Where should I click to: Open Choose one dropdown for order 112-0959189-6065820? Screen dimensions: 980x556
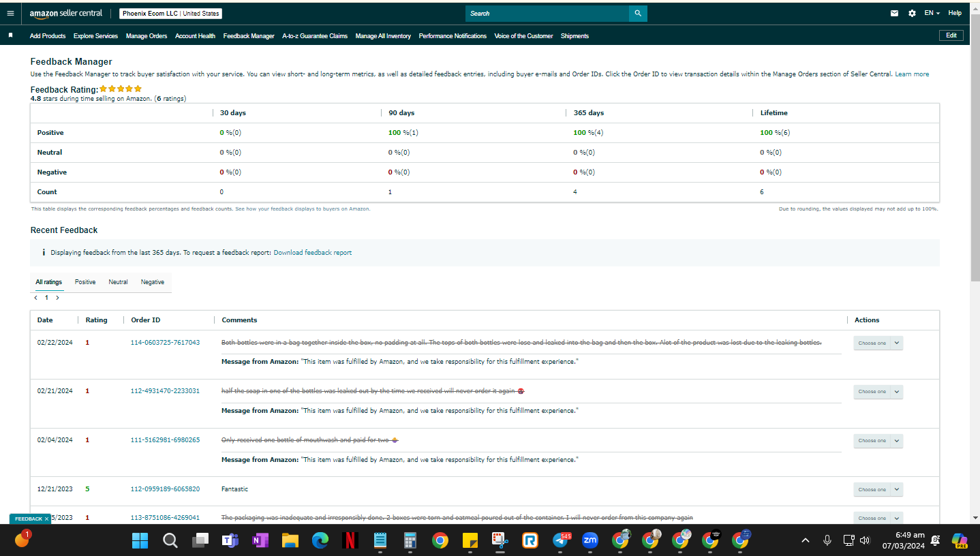coord(878,489)
